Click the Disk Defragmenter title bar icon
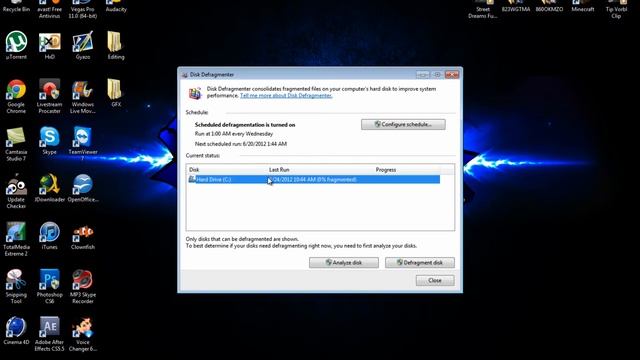 184,75
